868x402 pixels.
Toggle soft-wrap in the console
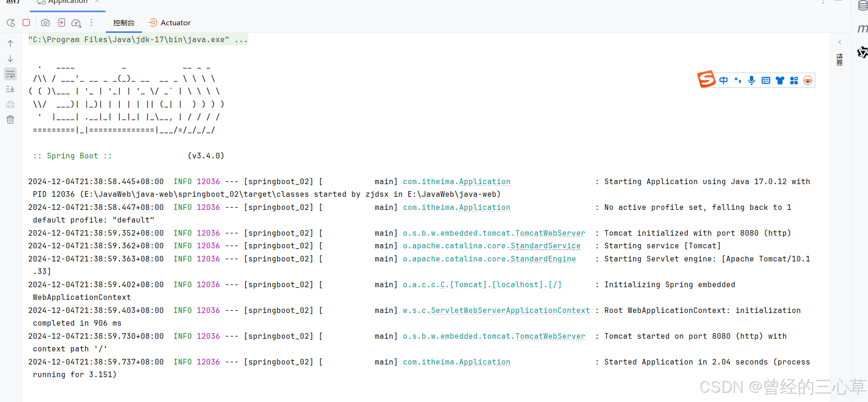click(10, 74)
